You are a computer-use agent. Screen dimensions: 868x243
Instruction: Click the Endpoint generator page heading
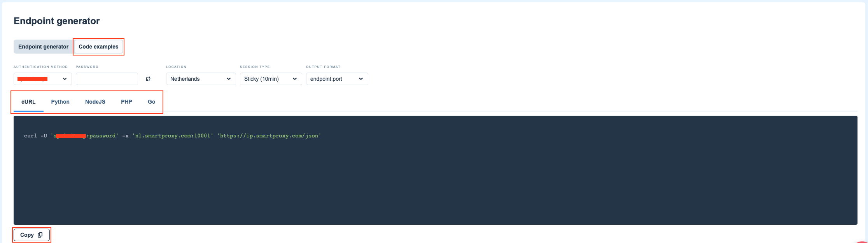(x=57, y=21)
